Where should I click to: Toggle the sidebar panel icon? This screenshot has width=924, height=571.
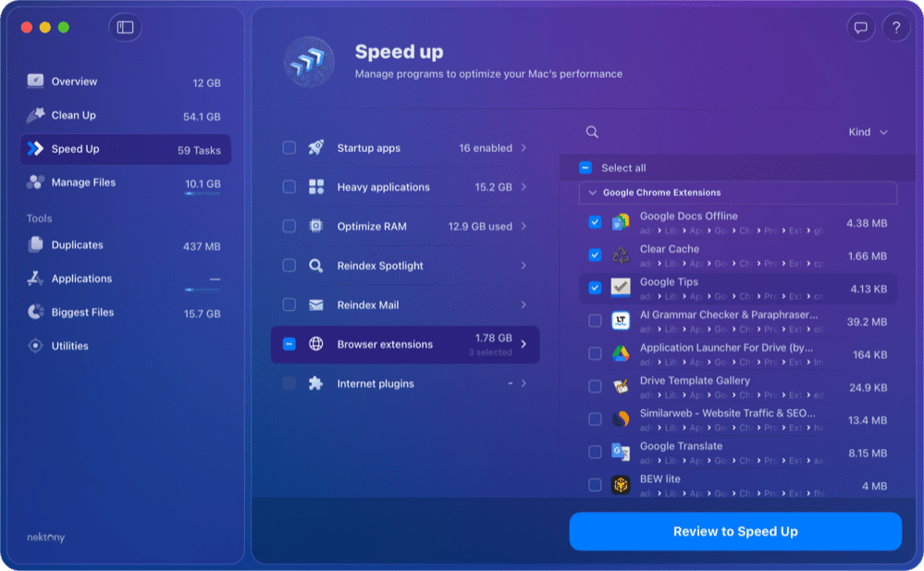tap(125, 27)
